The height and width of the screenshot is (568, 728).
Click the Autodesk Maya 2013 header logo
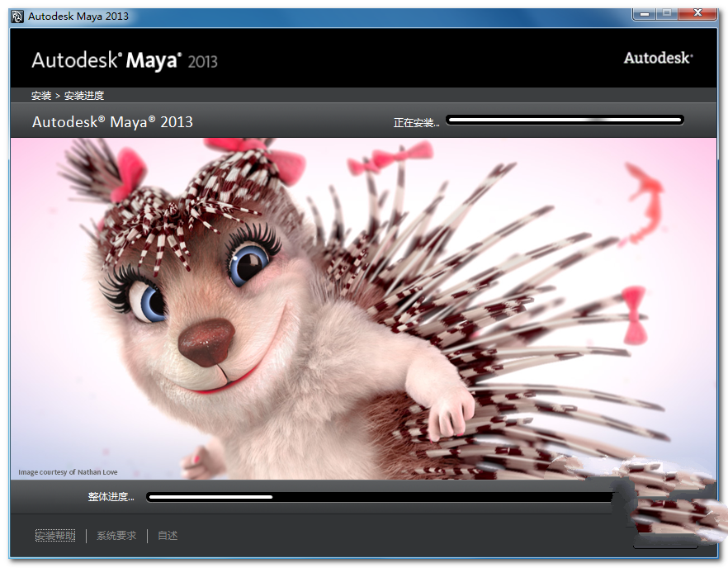click(125, 61)
